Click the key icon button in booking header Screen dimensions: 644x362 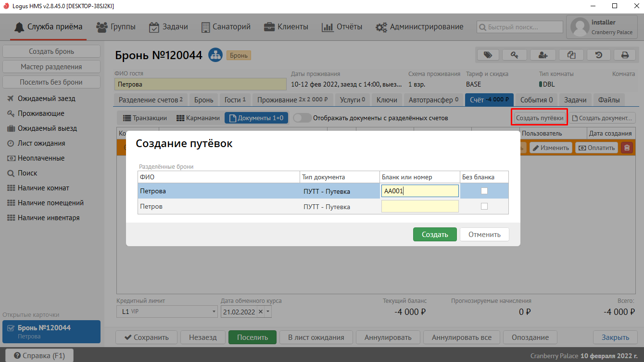point(515,55)
